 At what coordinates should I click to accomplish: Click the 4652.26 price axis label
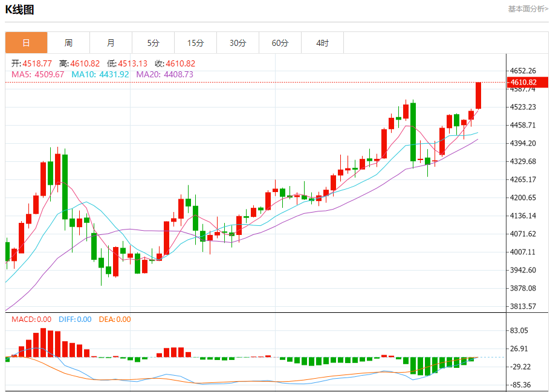523,71
